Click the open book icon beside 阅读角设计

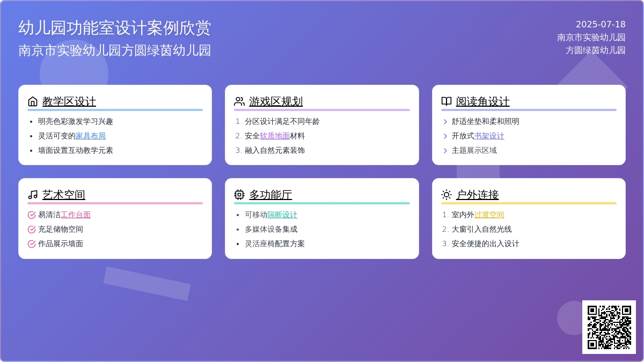[x=447, y=101]
